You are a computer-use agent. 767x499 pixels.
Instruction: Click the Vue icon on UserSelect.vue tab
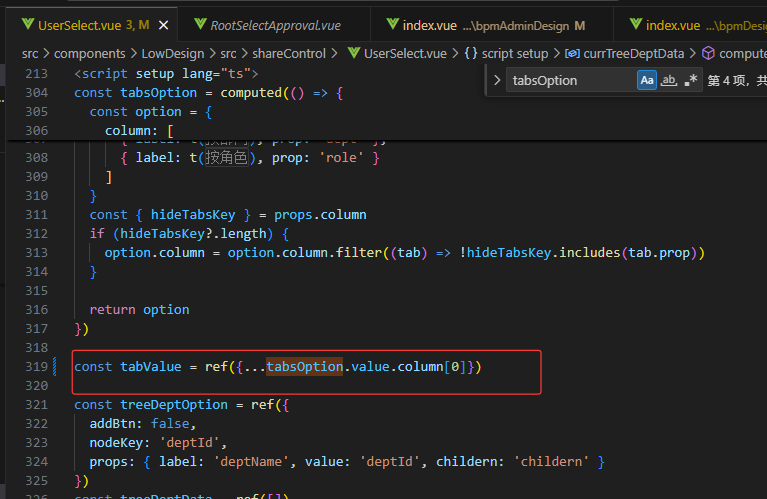[26, 24]
